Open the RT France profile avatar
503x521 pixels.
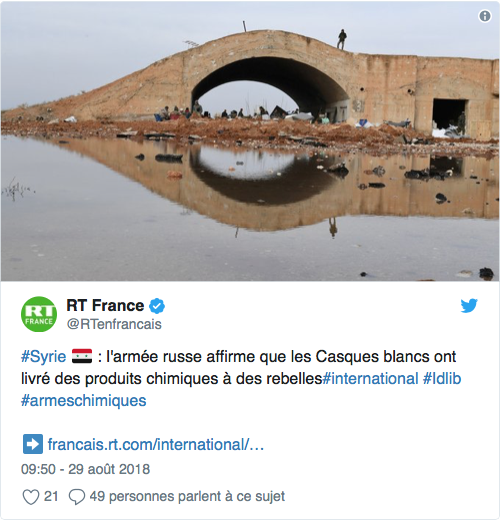(39, 314)
